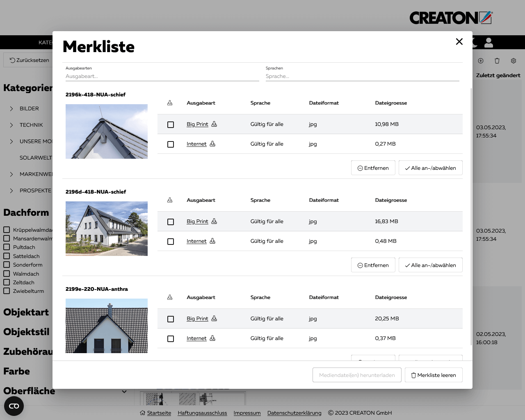The width and height of the screenshot is (525, 420).
Task: Select the SOLARWELT category item
Action: [x=36, y=157]
